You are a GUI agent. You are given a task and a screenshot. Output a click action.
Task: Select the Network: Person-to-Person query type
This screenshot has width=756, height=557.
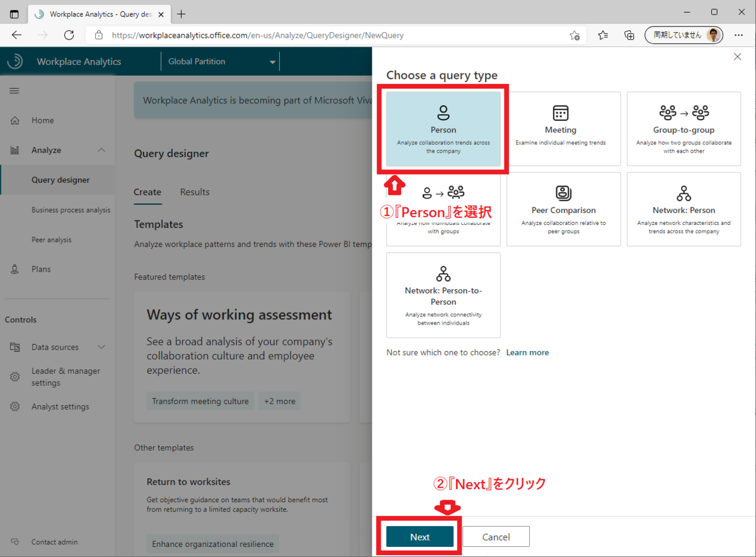click(x=444, y=295)
